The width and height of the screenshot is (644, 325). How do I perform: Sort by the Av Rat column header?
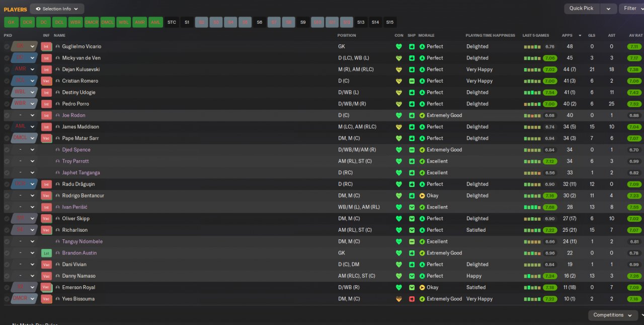635,35
